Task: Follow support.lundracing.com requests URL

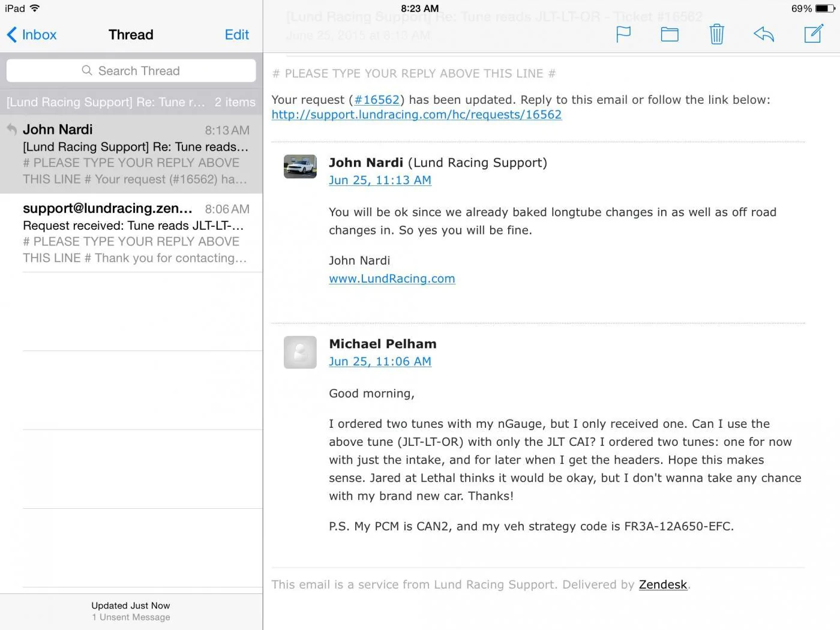Action: pos(416,115)
